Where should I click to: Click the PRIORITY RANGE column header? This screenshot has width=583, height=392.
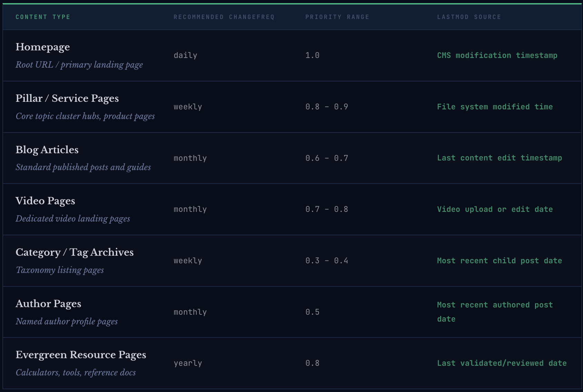(337, 17)
